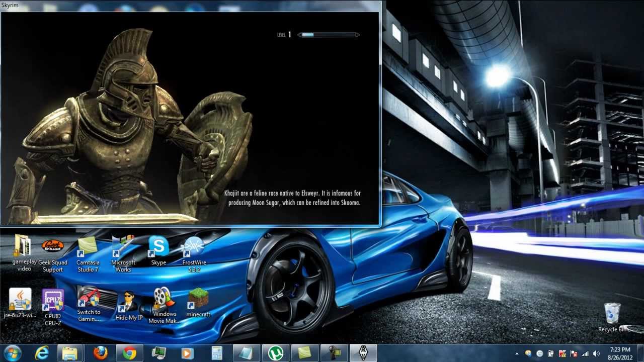644x362 pixels.
Task: Launch the minecraft desktop shortcut
Action: tap(198, 303)
